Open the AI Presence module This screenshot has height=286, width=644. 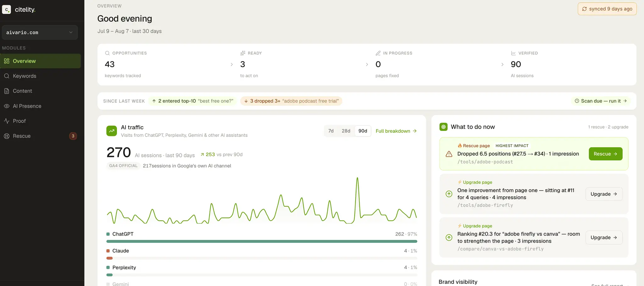coord(40,106)
